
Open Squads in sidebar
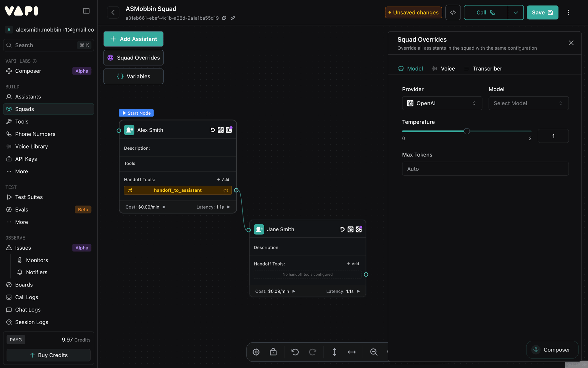(48, 109)
